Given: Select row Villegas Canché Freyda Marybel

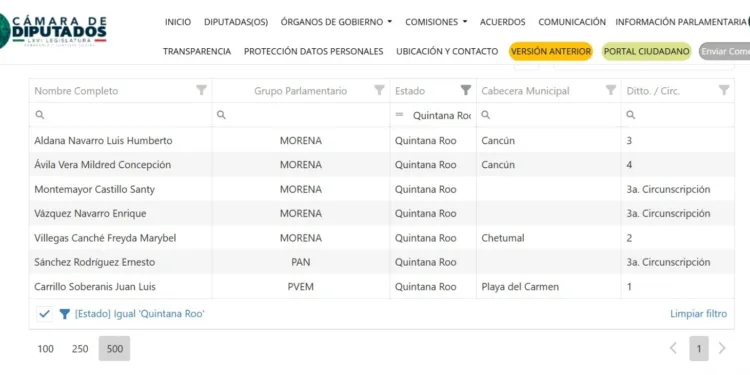Looking at the screenshot, I should 382,238.
